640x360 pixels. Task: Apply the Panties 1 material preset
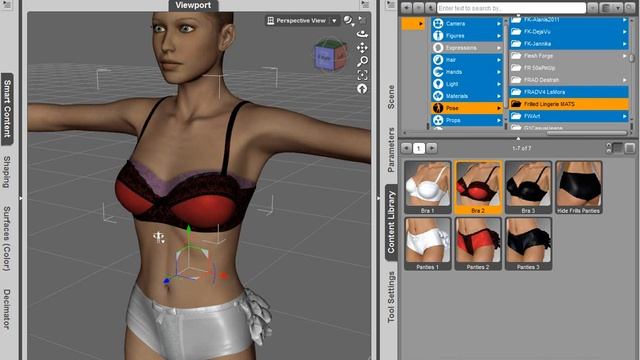pos(427,244)
